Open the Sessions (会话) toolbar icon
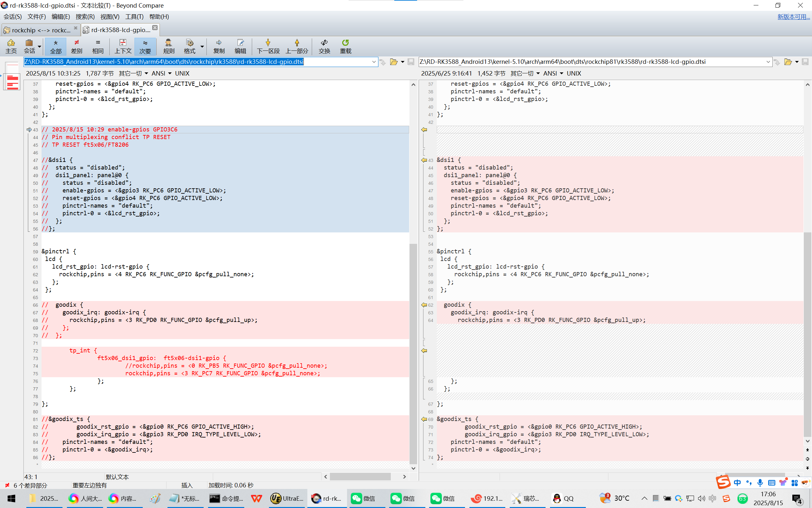Image resolution: width=812 pixels, height=508 pixels. (x=29, y=46)
